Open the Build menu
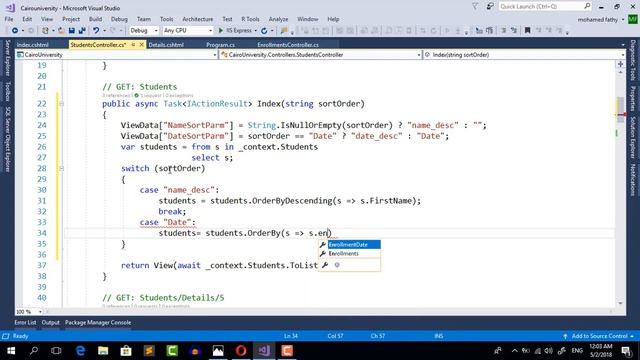The height and width of the screenshot is (360, 640). pos(95,19)
